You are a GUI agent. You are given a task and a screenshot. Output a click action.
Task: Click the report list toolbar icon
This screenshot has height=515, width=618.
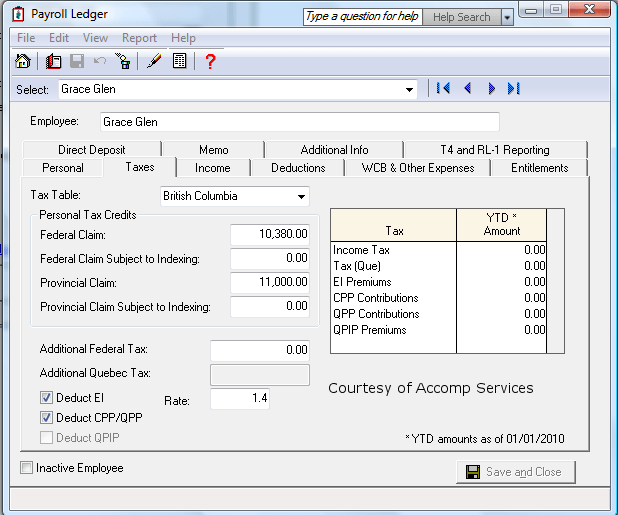pyautogui.click(x=179, y=61)
